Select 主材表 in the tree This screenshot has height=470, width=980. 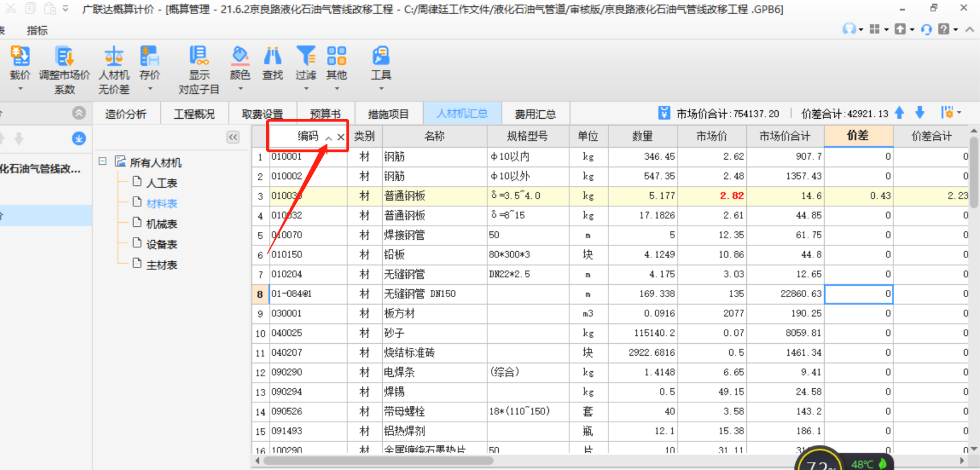point(162,265)
